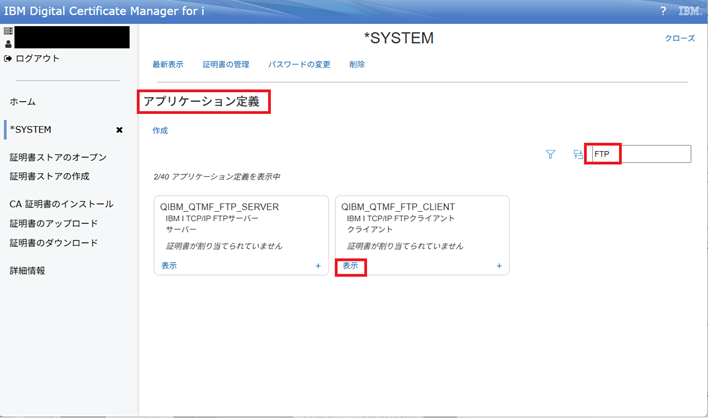Image resolution: width=708 pixels, height=419 pixels.
Task: Click 最新表示 to refresh
Action: [168, 65]
